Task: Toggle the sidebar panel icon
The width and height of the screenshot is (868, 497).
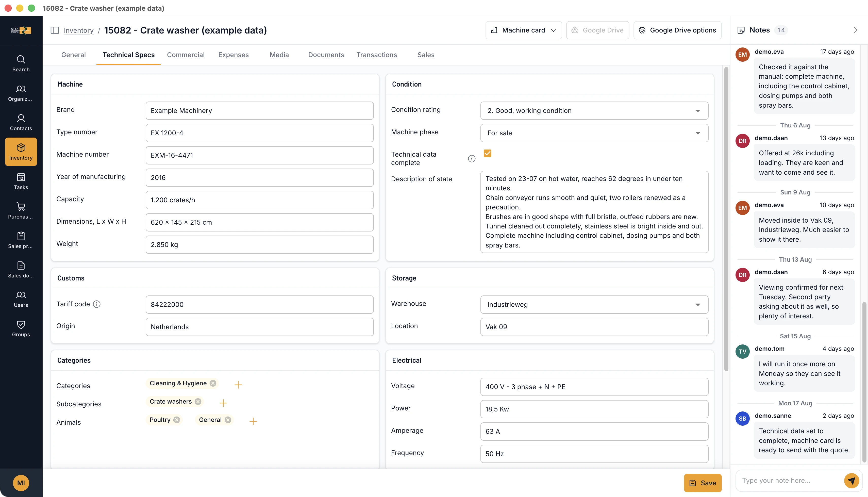Action: [55, 30]
